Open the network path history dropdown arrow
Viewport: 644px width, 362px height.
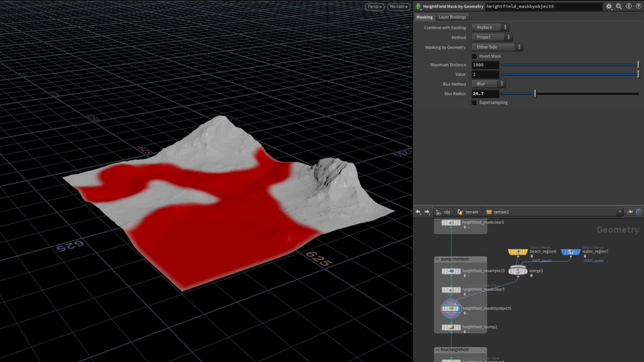[x=620, y=212]
